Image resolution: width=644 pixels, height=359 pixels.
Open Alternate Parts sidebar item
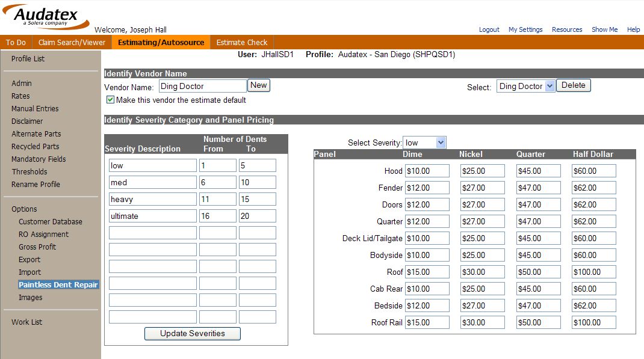[36, 133]
